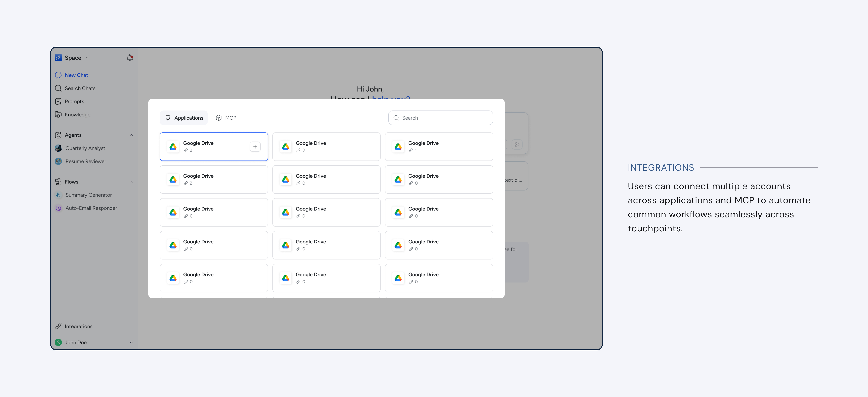The width and height of the screenshot is (868, 397).
Task: Collapse the Flows section
Action: click(x=131, y=182)
